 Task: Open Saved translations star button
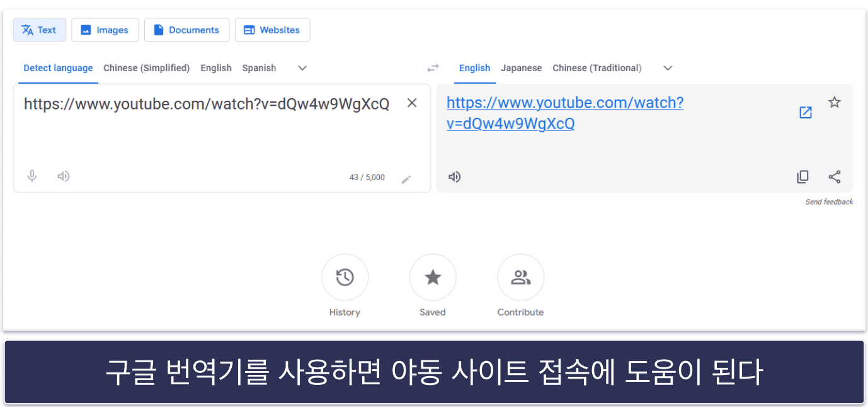pos(433,277)
